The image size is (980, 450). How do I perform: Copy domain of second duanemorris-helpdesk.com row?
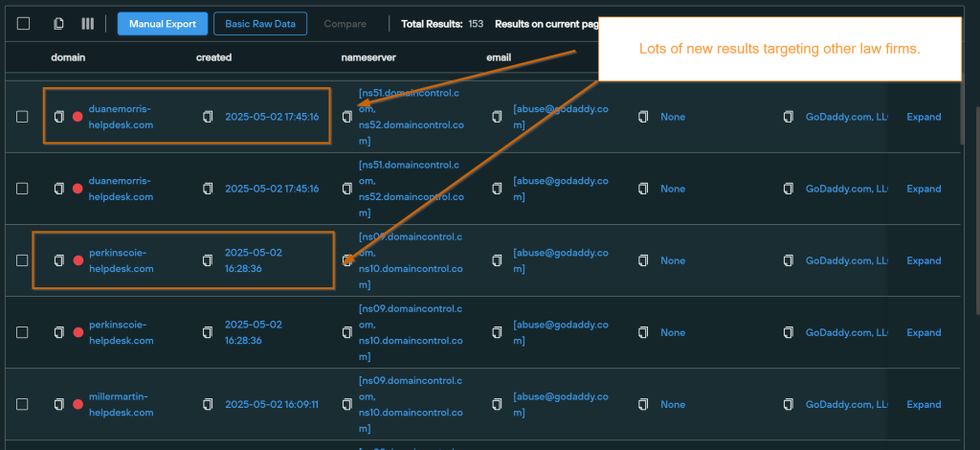58,189
